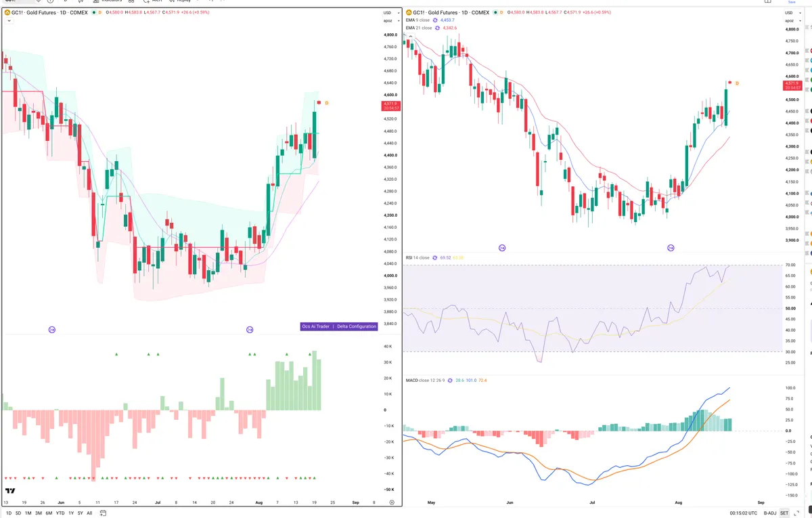Screen dimensions: 812x518
Task: Click RSI legend's circular status icon
Action: 435,258
